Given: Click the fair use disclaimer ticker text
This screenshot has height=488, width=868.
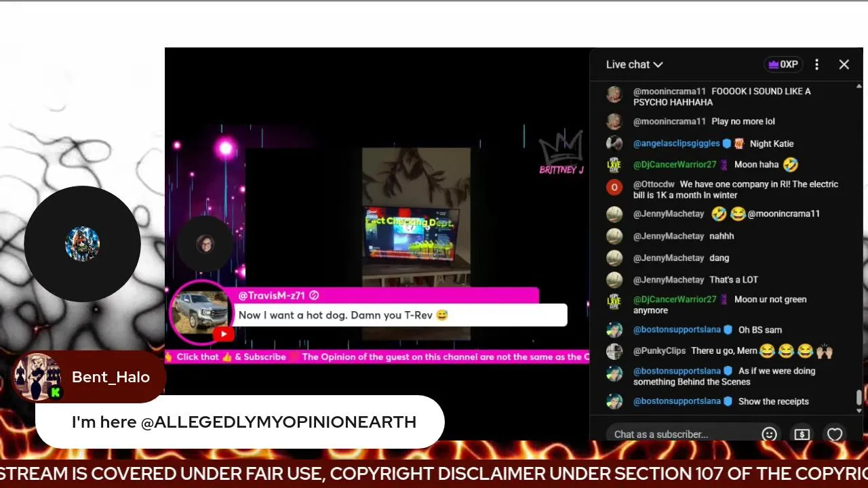Looking at the screenshot, I should (434, 474).
